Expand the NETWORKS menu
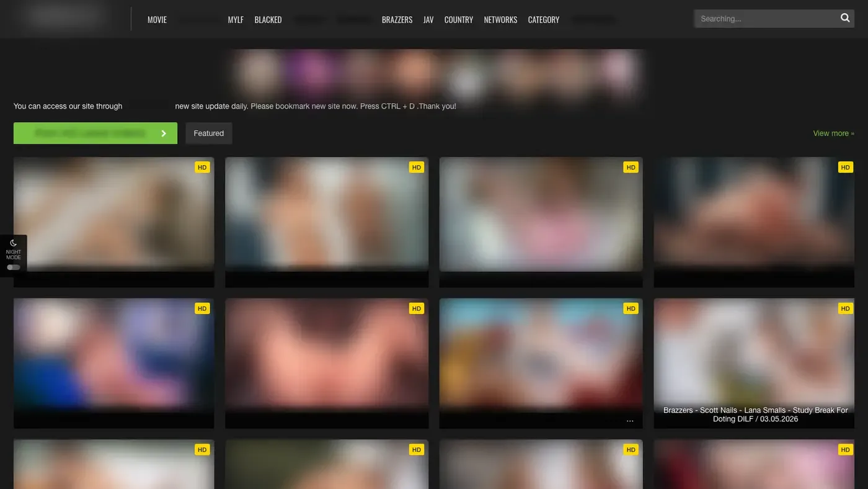 coord(500,20)
